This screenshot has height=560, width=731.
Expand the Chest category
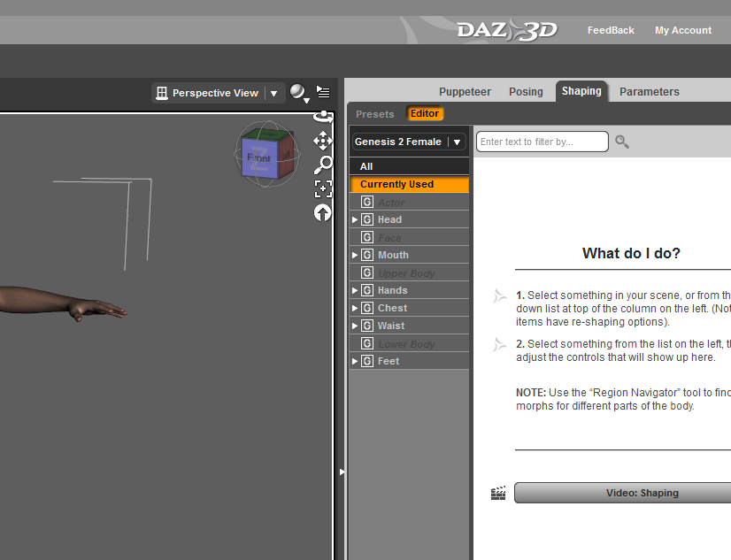click(x=355, y=308)
